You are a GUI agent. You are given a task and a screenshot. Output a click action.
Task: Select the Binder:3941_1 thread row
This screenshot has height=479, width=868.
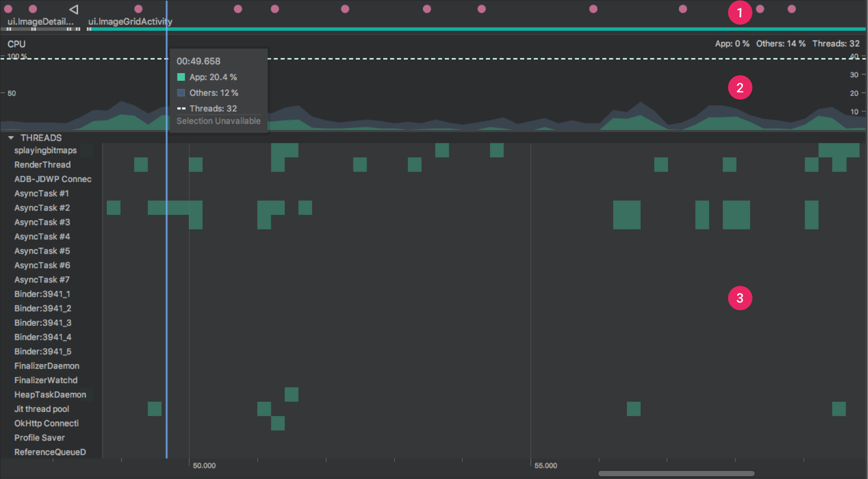coord(42,294)
